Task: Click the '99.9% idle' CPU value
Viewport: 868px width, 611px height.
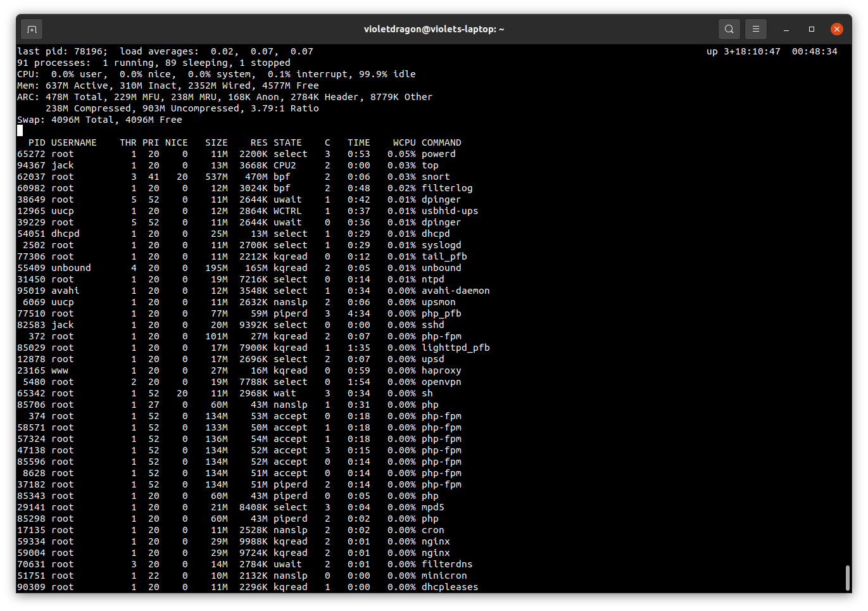Action: point(387,74)
